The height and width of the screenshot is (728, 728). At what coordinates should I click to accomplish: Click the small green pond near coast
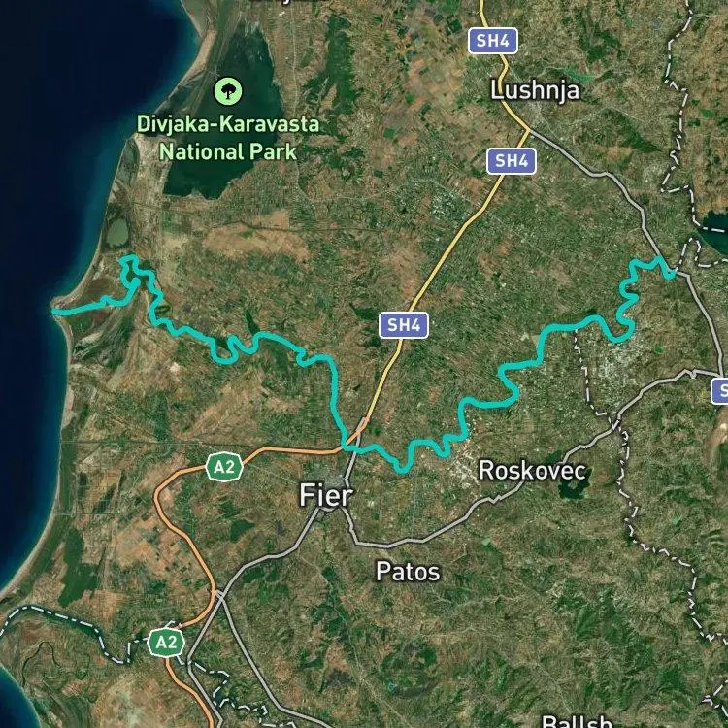pos(117,232)
